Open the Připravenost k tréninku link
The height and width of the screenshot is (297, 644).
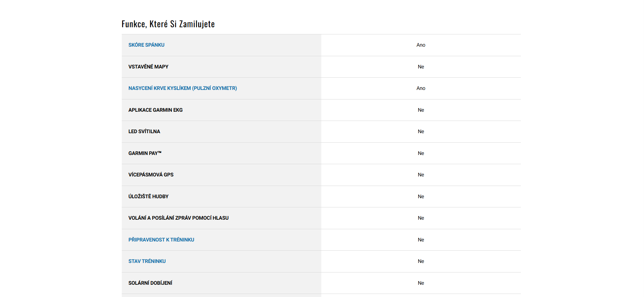click(161, 240)
